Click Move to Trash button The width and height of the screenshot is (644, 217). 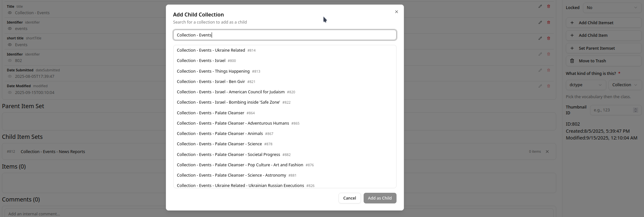pyautogui.click(x=604, y=61)
